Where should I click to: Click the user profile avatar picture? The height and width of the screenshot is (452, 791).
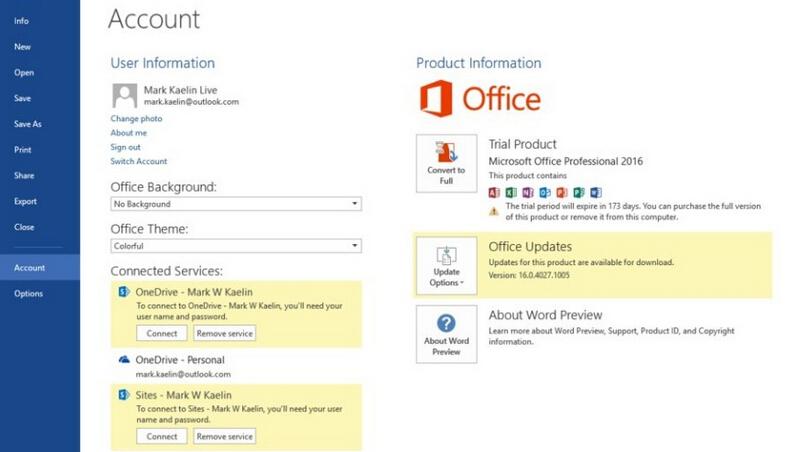coord(125,96)
